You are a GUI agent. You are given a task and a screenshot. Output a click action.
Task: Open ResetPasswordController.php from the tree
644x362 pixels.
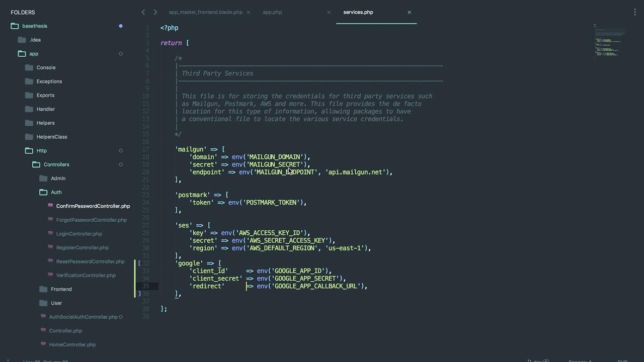[91, 261]
